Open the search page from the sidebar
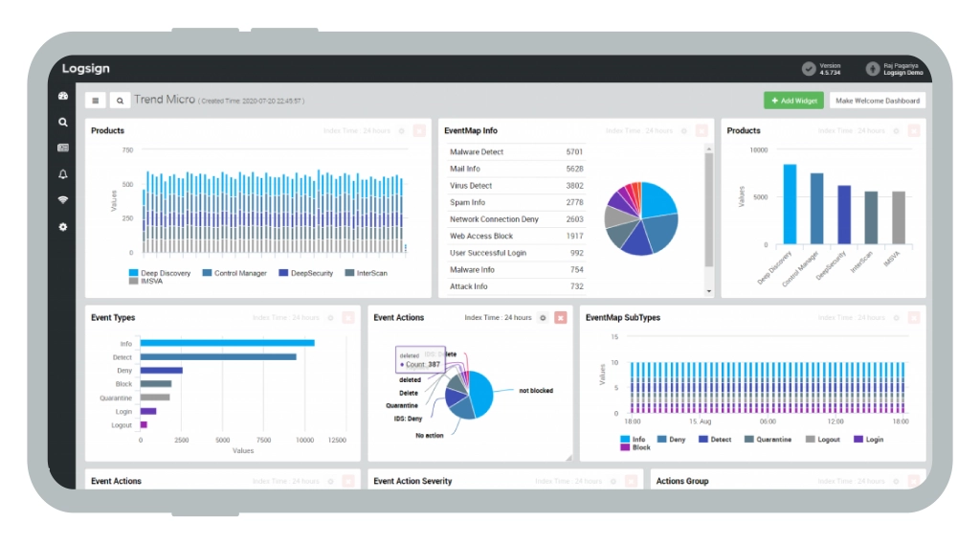980x546 pixels. pyautogui.click(x=63, y=122)
